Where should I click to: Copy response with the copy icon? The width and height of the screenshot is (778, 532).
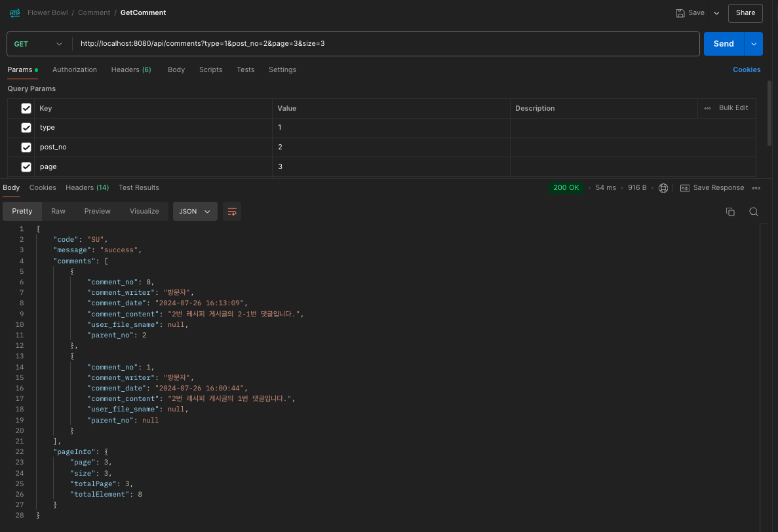pyautogui.click(x=730, y=212)
